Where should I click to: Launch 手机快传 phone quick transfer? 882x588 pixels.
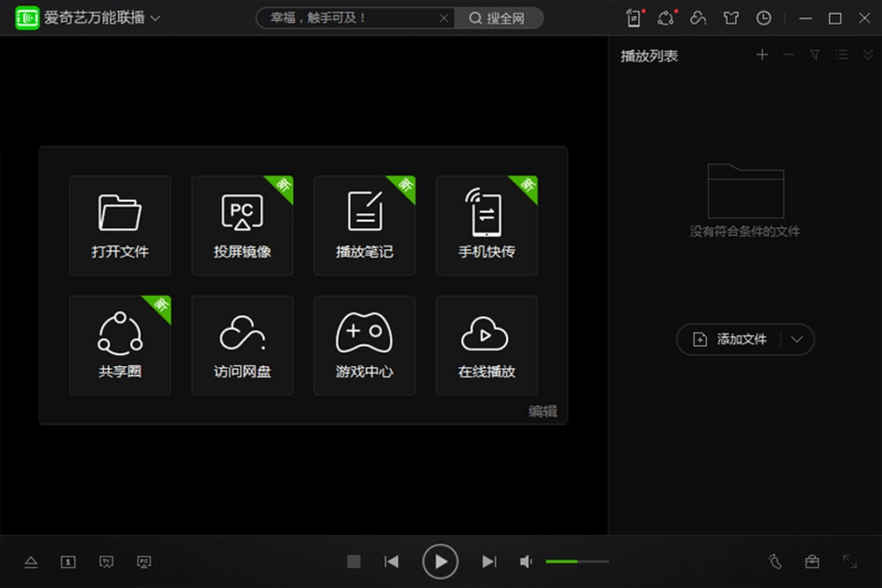click(x=486, y=225)
